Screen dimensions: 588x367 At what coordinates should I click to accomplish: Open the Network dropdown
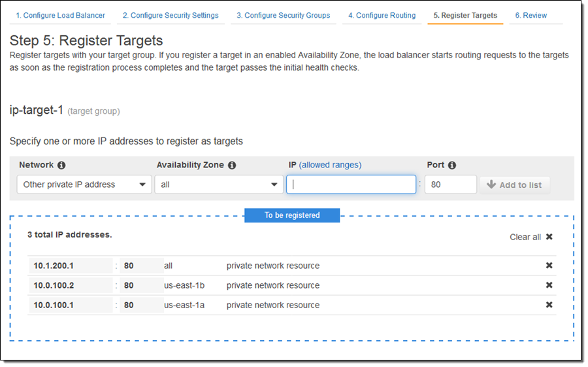coord(84,184)
